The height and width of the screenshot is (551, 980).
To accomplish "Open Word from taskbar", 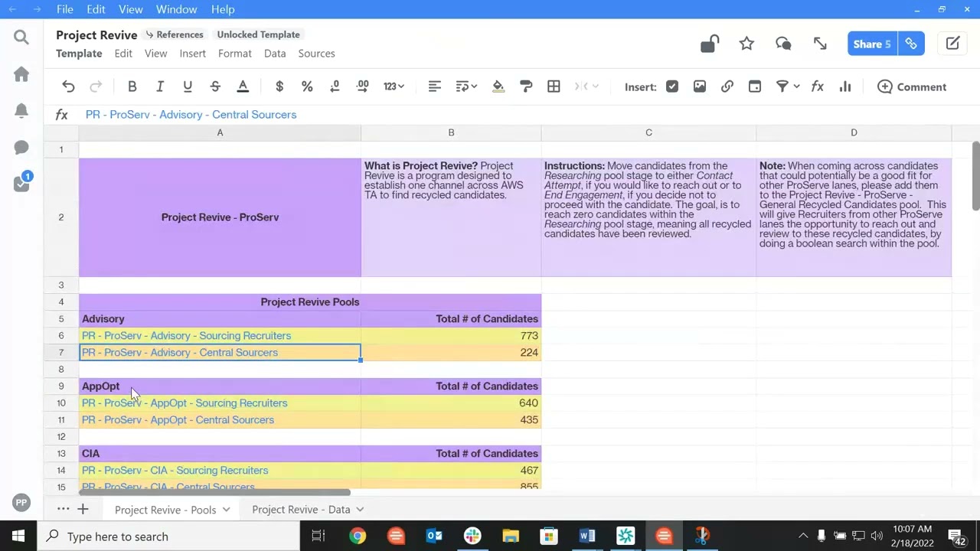I will pos(587,536).
